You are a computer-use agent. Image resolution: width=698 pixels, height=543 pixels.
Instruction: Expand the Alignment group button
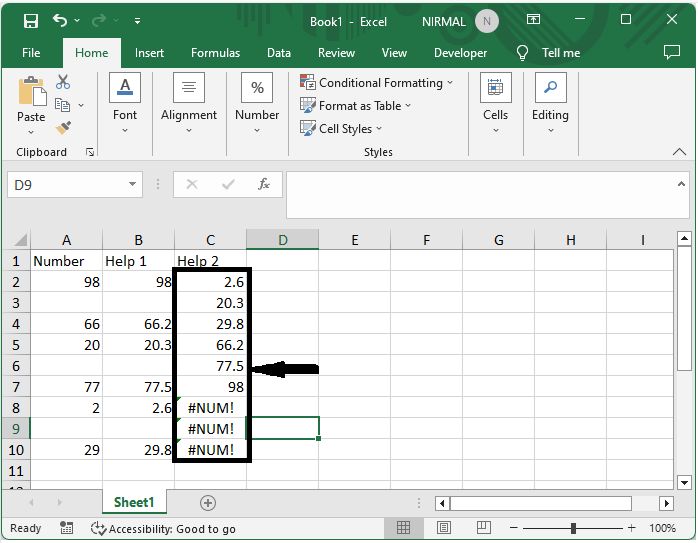tap(189, 104)
